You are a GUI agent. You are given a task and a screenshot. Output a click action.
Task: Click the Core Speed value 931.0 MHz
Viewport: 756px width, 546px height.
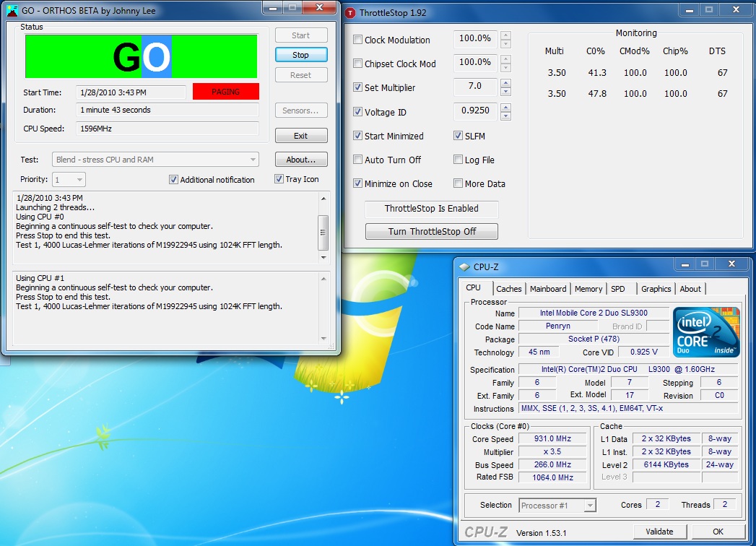(x=552, y=439)
